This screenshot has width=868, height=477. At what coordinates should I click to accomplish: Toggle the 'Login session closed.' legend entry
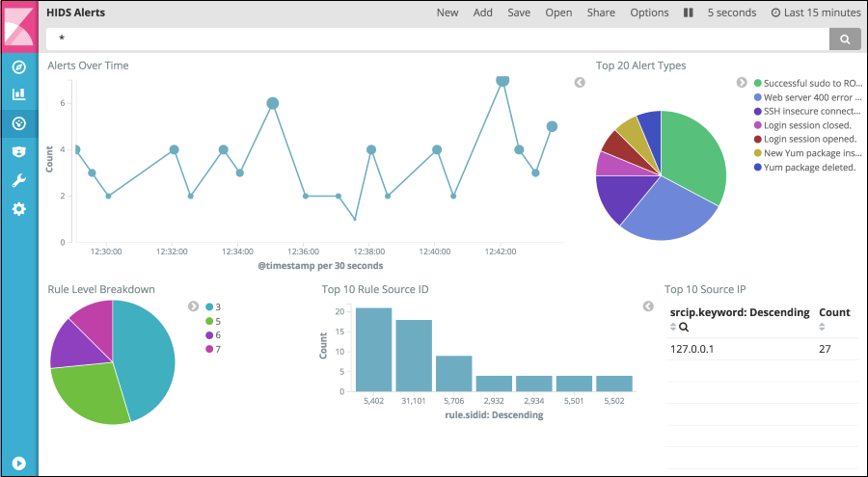[807, 125]
